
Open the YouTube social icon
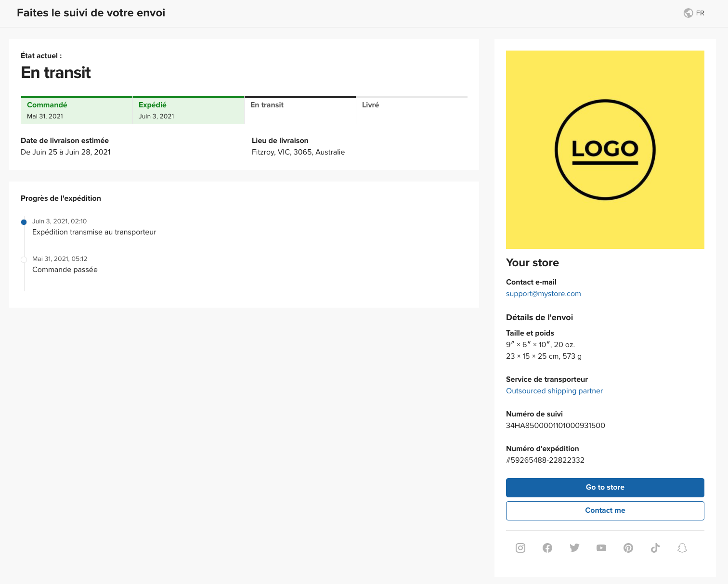601,548
